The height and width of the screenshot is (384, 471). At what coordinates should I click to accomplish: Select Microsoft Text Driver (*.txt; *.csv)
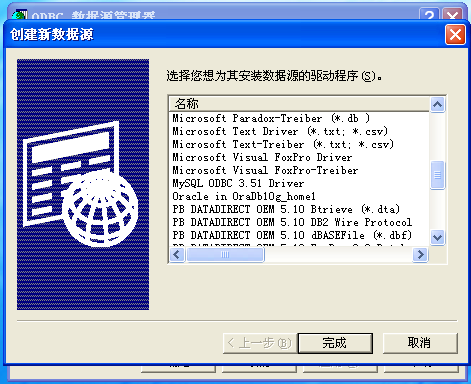pos(280,131)
